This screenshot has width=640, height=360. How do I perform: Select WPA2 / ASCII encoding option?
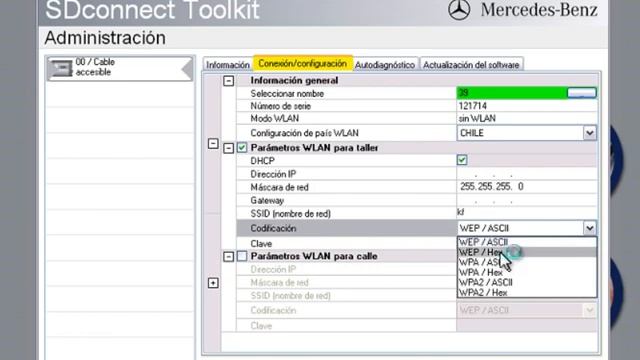[527, 282]
